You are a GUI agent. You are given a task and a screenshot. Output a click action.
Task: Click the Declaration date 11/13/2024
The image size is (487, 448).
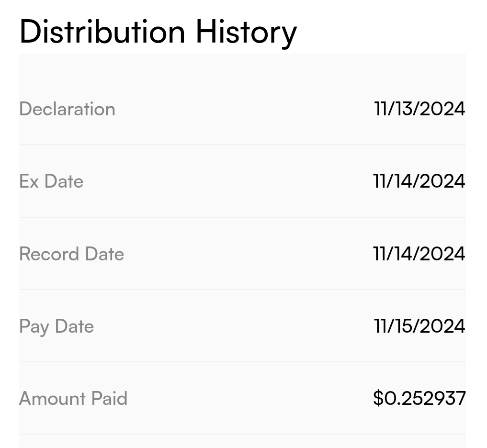[419, 109]
